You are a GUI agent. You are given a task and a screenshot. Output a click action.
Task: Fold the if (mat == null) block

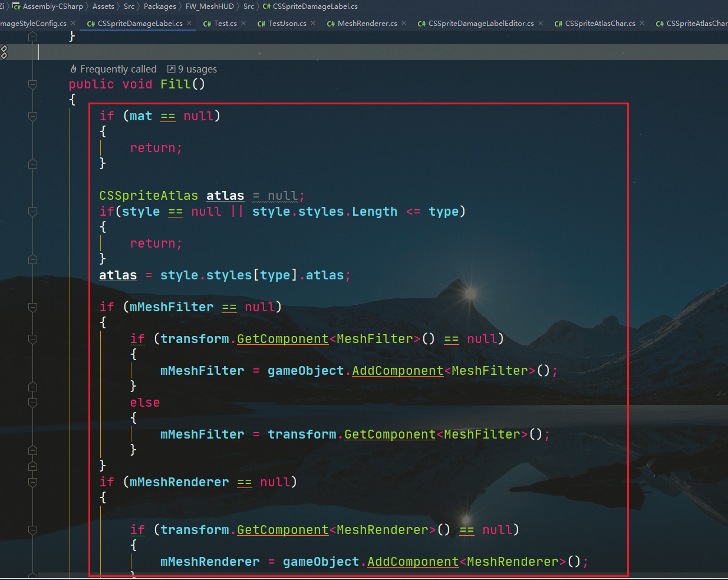point(33,116)
